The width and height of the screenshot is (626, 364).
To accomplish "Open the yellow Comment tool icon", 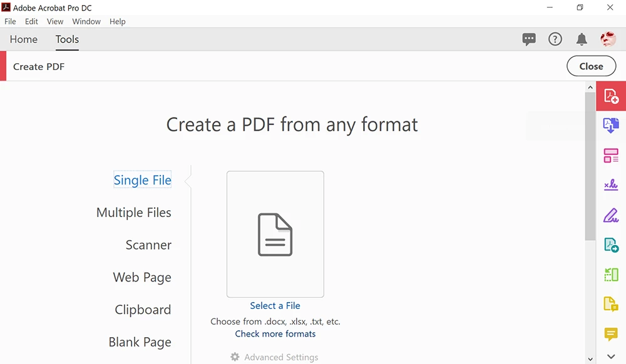I will (x=611, y=334).
